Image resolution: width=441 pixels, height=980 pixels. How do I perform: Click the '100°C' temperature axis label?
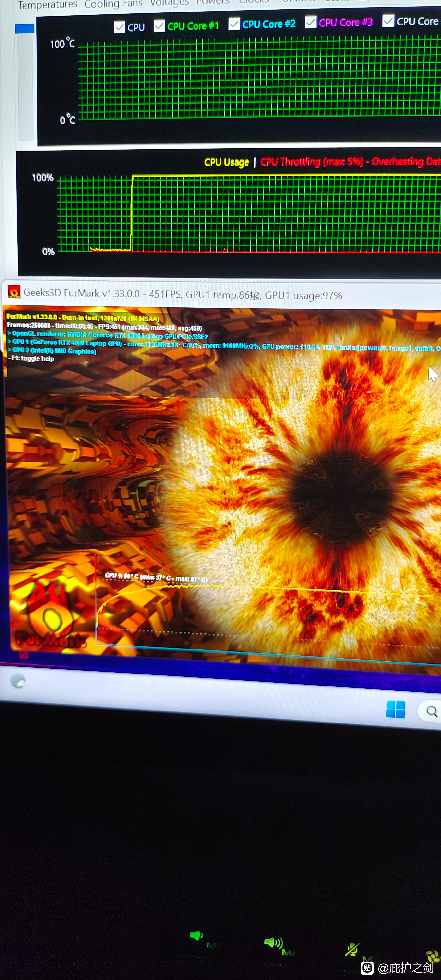click(62, 43)
